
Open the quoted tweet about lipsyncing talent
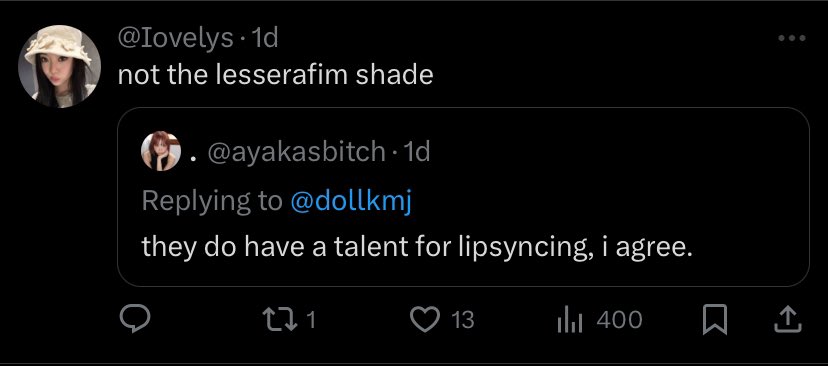click(x=463, y=197)
